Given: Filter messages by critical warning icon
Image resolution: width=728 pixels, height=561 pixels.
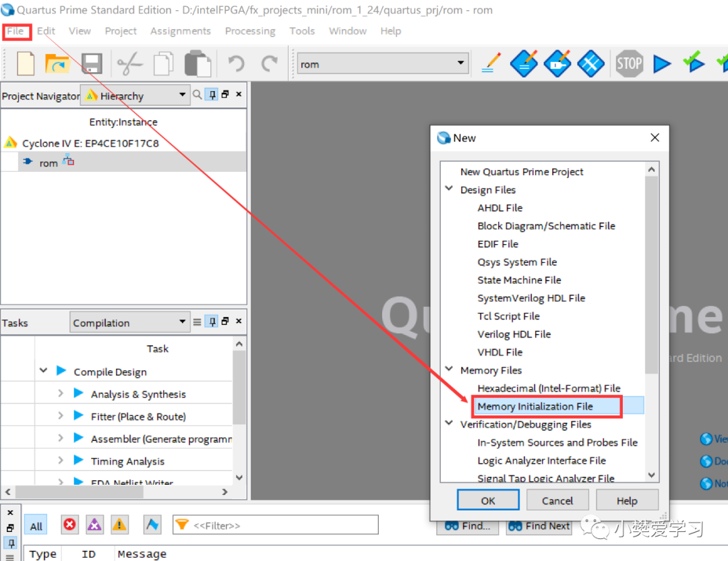Looking at the screenshot, I should 95,525.
